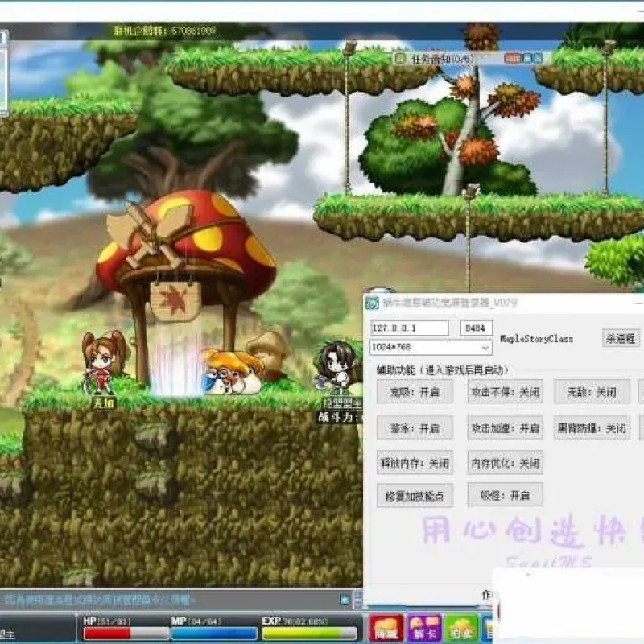Expand the chat window size arrows

point(357,600)
